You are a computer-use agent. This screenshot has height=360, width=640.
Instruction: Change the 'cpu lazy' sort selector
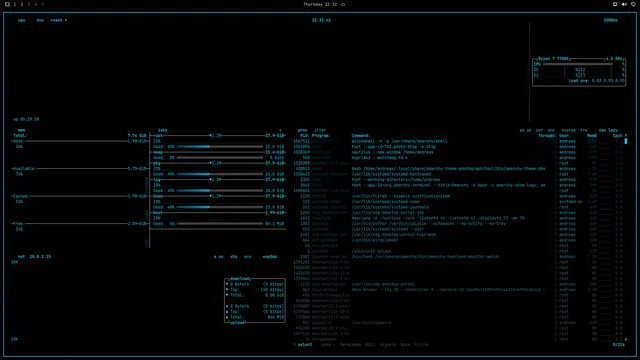coord(608,130)
